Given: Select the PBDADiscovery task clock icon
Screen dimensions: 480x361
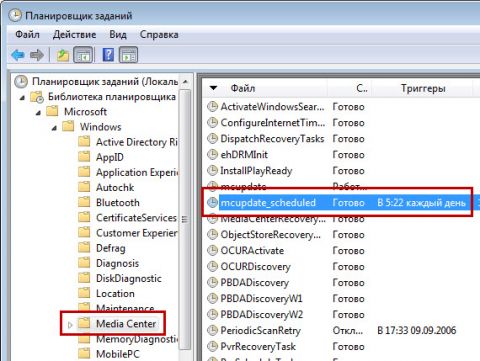Looking at the screenshot, I should 212,283.
